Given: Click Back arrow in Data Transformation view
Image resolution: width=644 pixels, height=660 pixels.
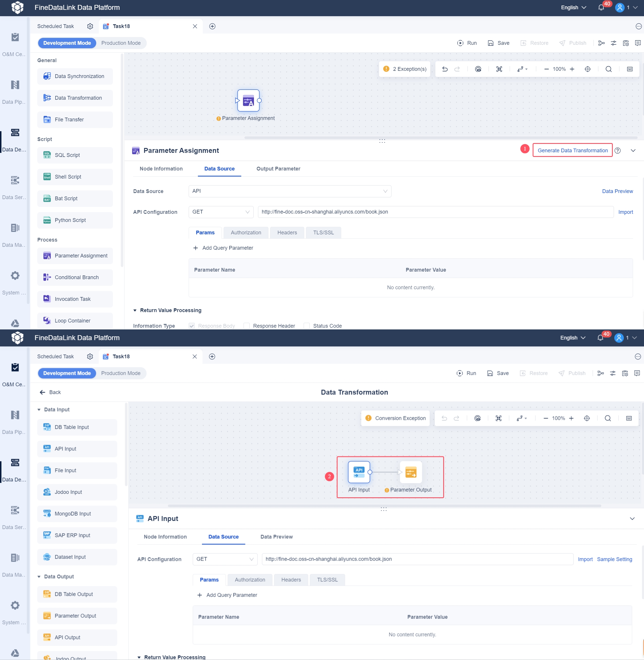Looking at the screenshot, I should [42, 392].
